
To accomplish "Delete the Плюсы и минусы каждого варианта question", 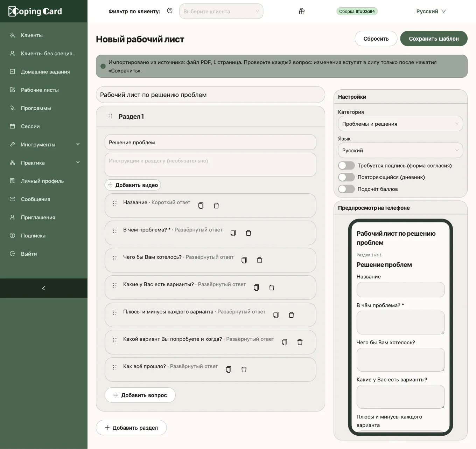I will [292, 315].
